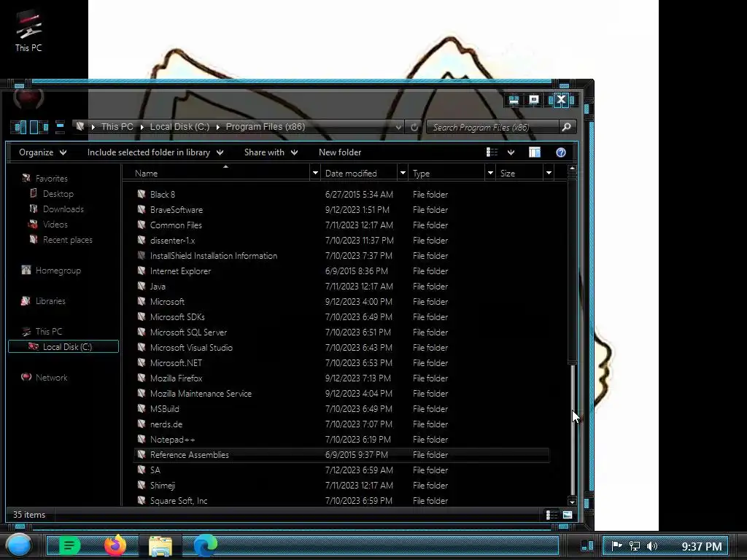747x560 pixels.
Task: Sort by the Name column header
Action: click(217, 173)
